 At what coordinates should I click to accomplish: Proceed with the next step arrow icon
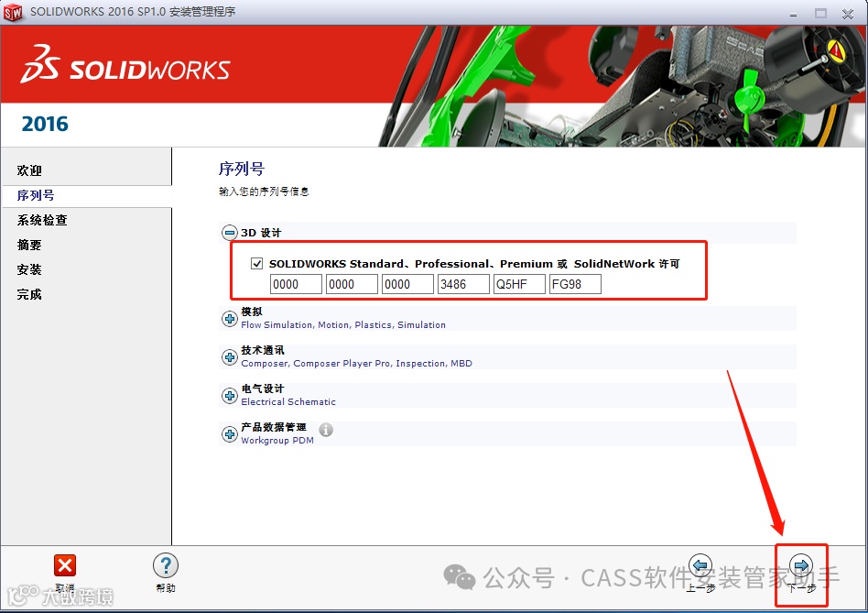pyautogui.click(x=801, y=565)
